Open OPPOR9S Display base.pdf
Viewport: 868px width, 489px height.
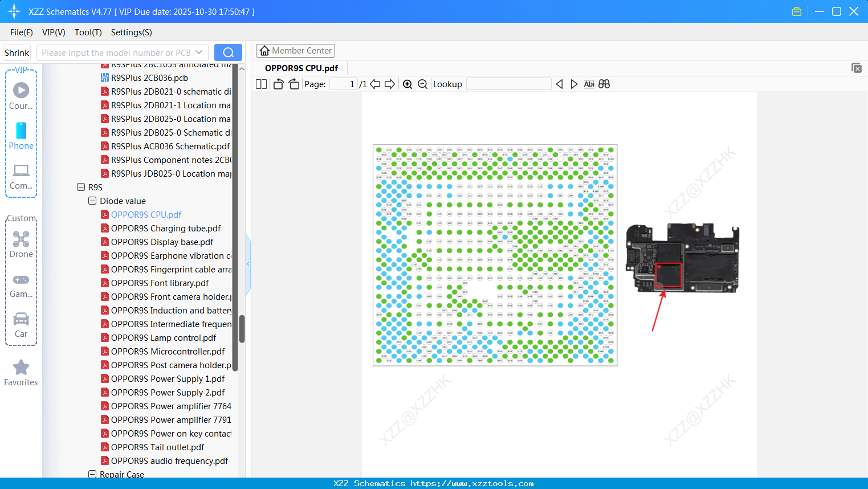[x=162, y=242]
